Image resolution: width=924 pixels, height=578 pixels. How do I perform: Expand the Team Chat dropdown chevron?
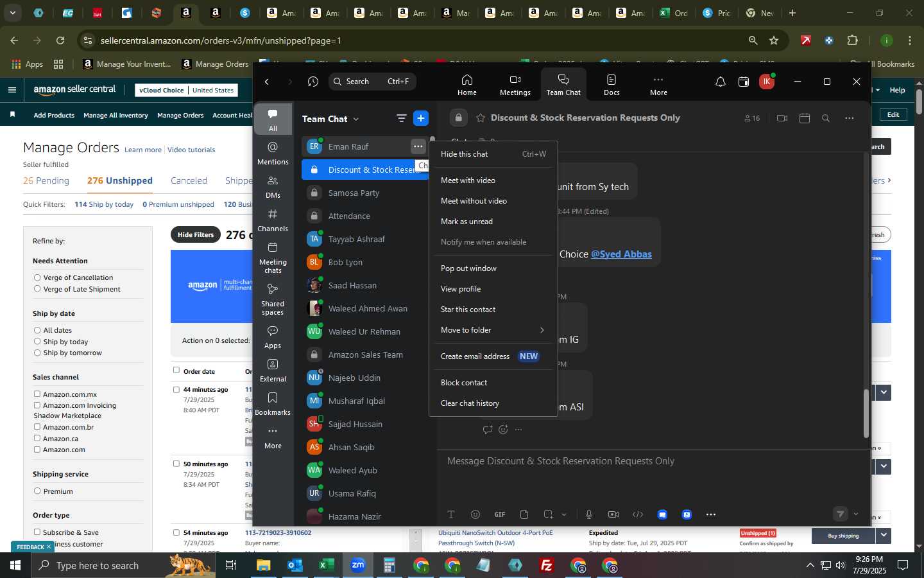[356, 119]
